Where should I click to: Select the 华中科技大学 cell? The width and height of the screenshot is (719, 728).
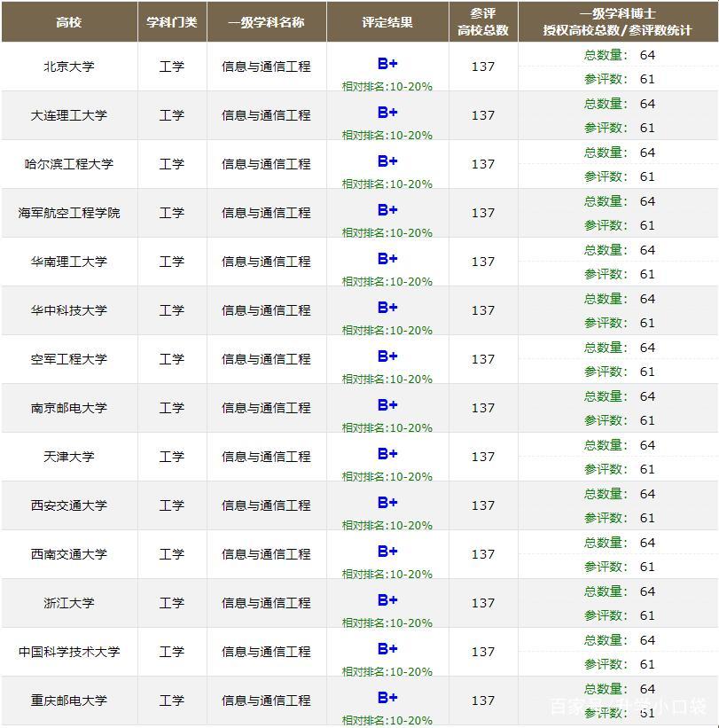point(68,310)
